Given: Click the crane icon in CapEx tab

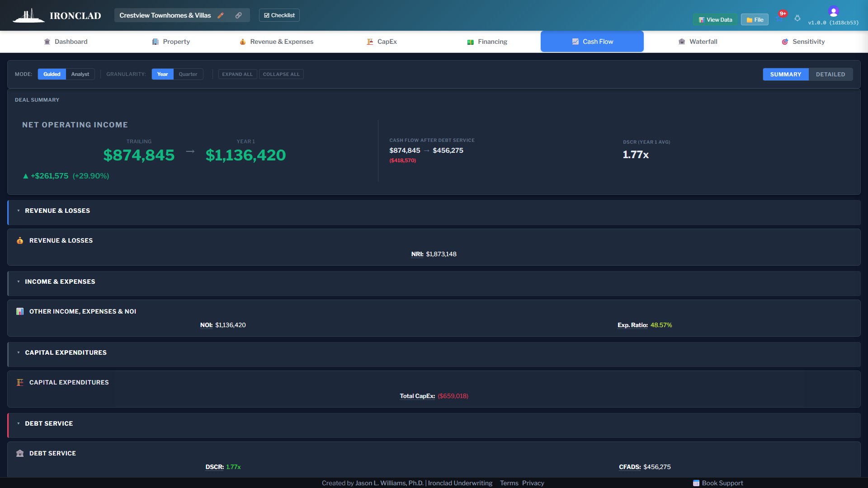Looking at the screenshot, I should pos(370,42).
